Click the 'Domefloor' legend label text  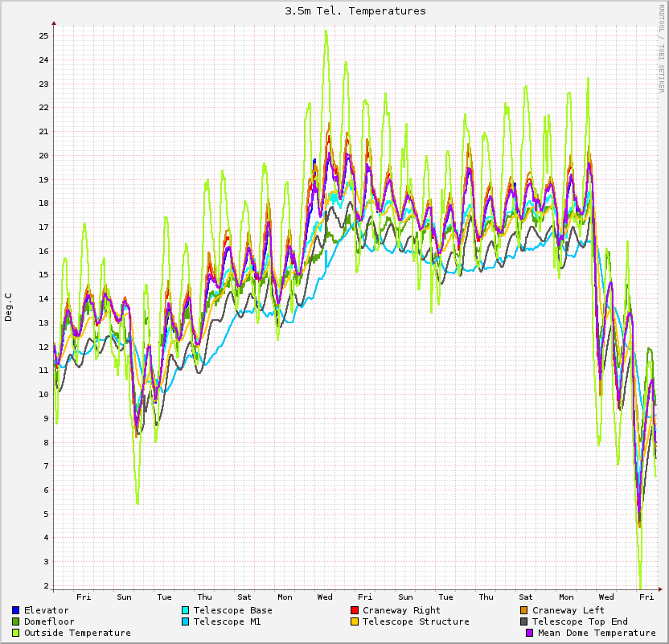click(49, 621)
